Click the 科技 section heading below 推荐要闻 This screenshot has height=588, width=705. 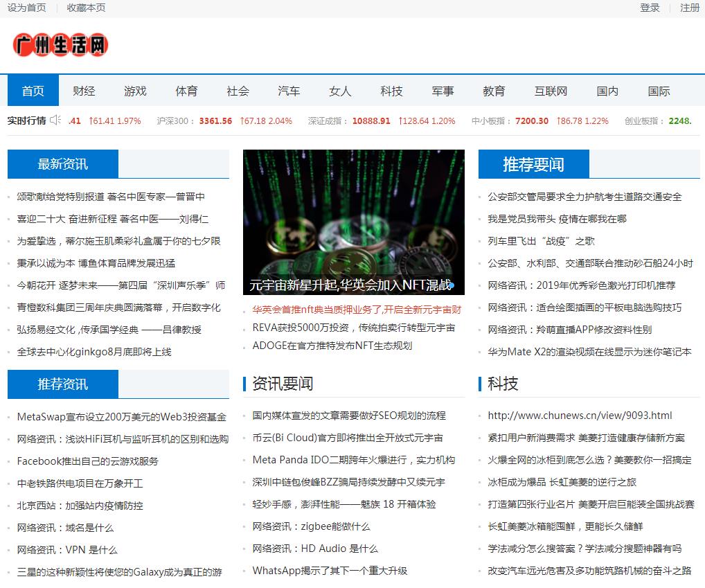click(x=503, y=384)
